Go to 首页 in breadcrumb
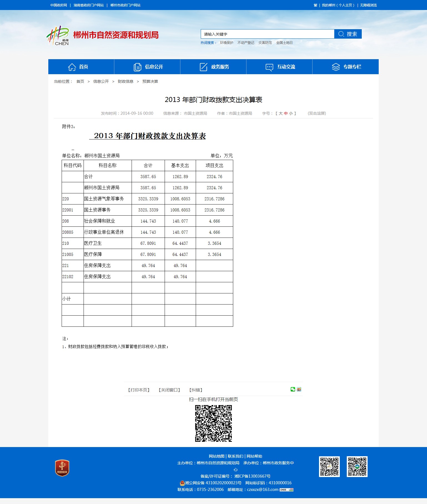The image size is (427, 504). pos(80,81)
